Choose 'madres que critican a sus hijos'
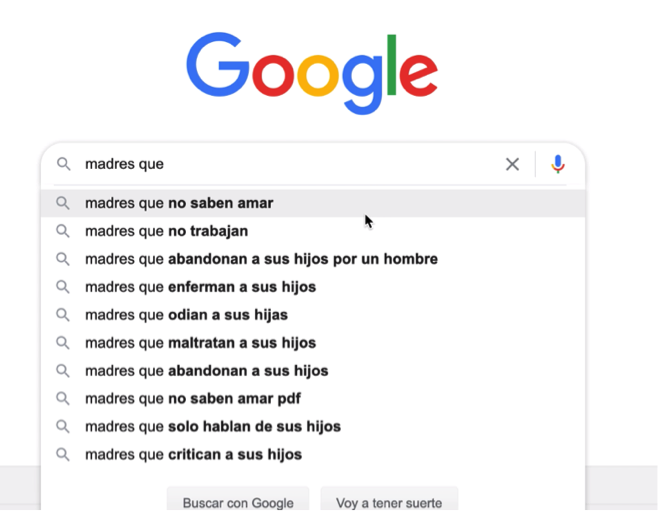 click(x=313, y=454)
